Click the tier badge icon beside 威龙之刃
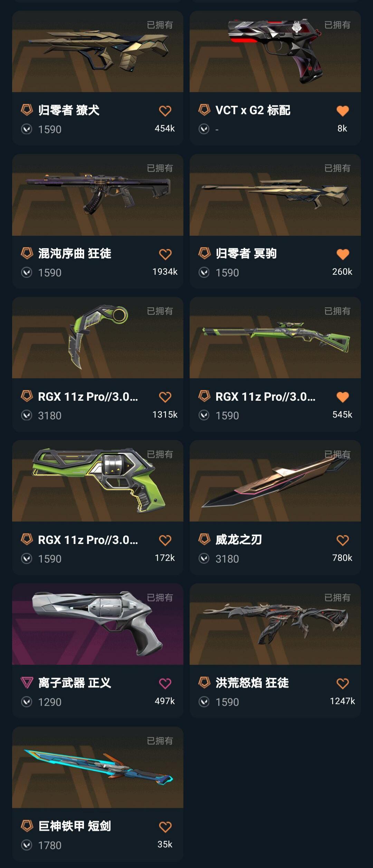The width and height of the screenshot is (373, 868). (x=204, y=539)
